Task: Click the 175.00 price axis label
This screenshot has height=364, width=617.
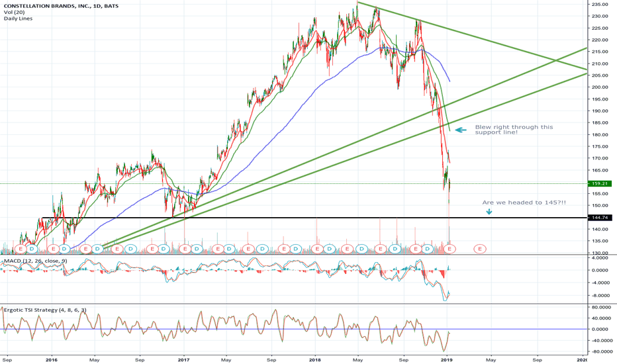Action: click(600, 146)
